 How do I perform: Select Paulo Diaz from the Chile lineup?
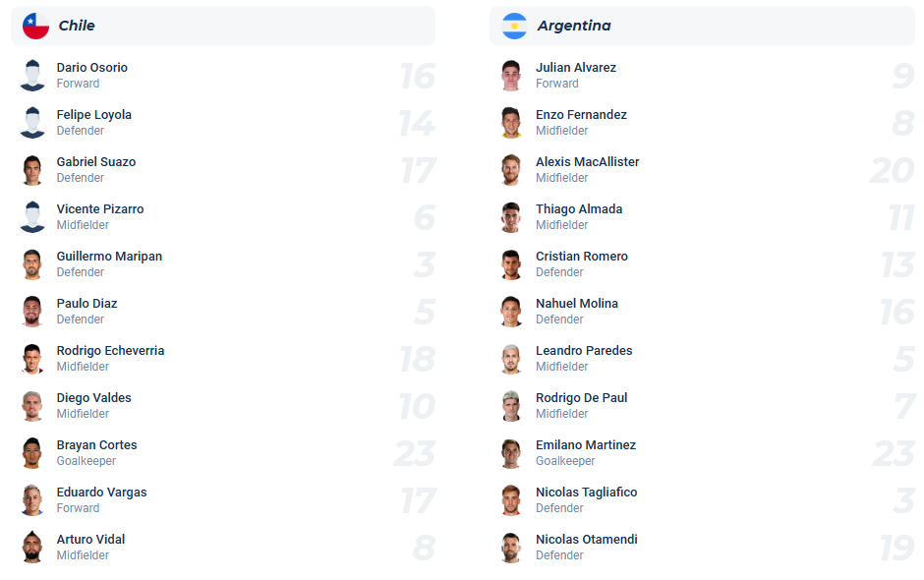(x=87, y=303)
